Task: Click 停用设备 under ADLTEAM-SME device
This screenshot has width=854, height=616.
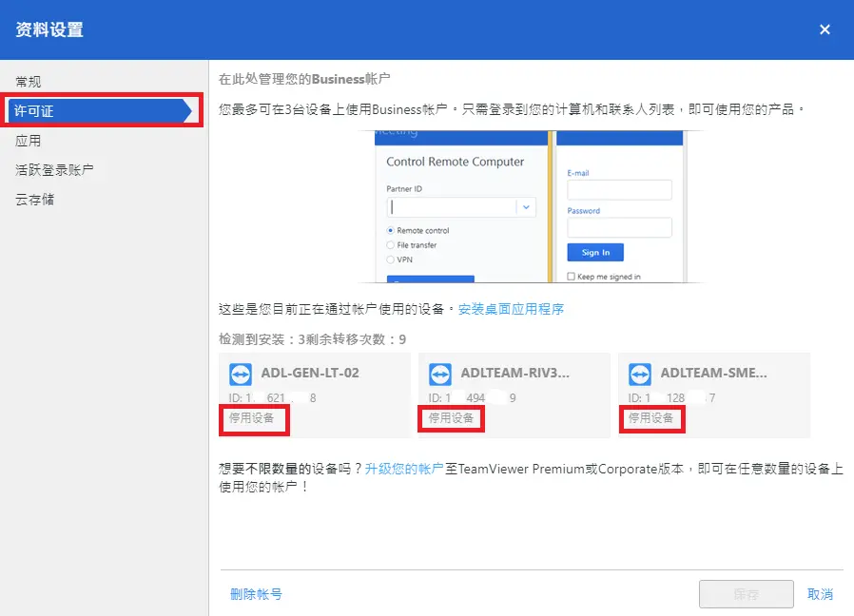Action: [x=650, y=417]
